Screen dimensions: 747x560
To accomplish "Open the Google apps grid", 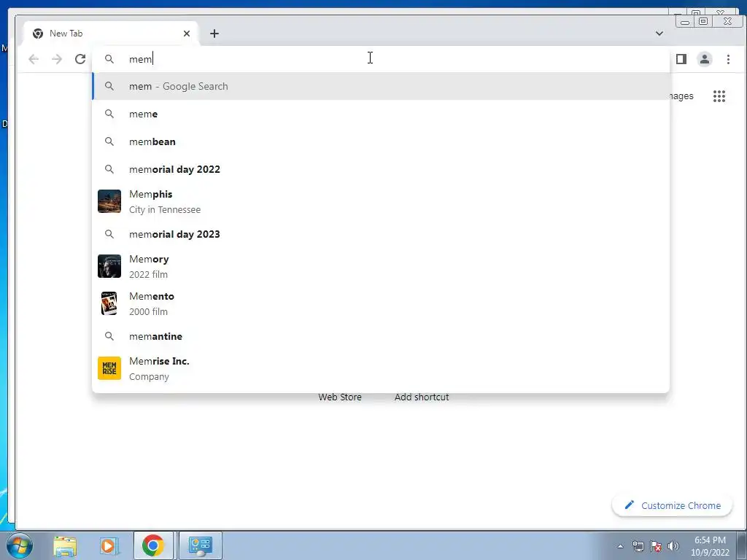I will pyautogui.click(x=719, y=96).
